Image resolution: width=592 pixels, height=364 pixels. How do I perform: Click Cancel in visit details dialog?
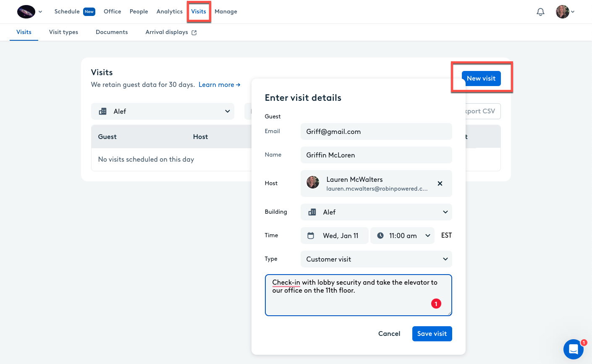coord(389,334)
